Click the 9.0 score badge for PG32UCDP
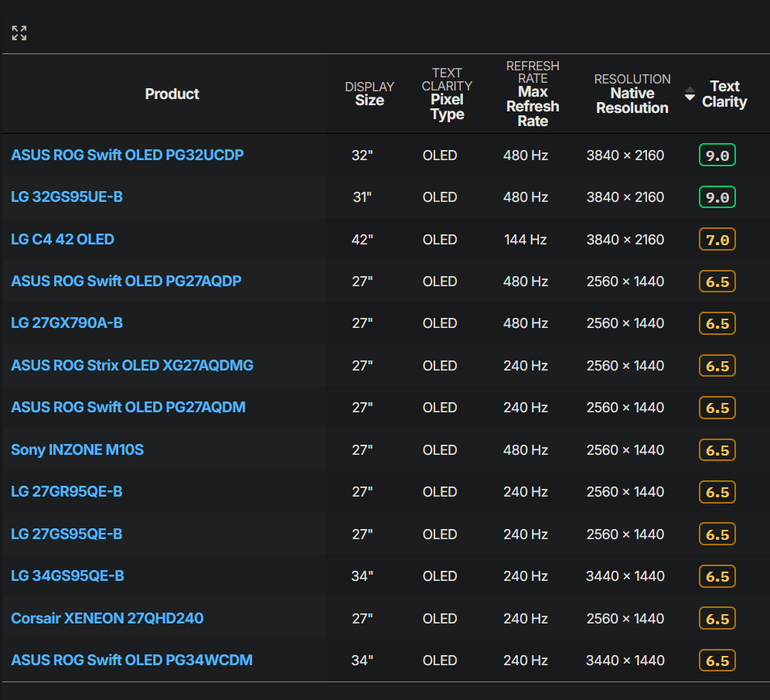 tap(717, 155)
